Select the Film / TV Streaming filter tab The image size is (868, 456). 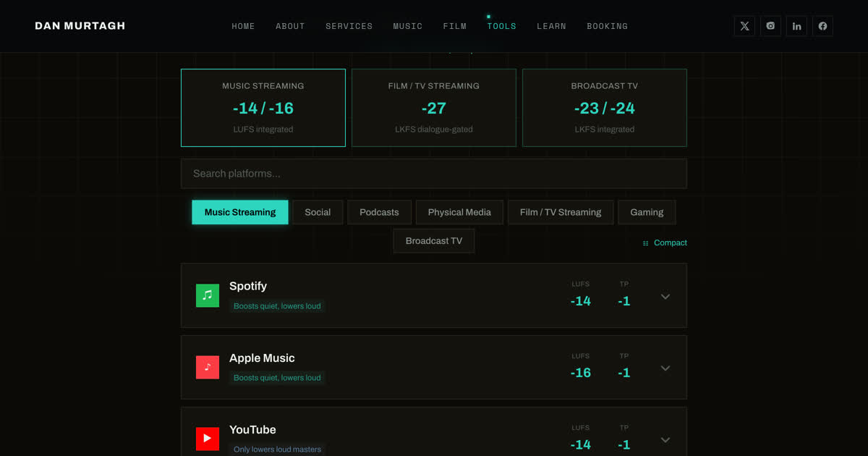coord(561,212)
